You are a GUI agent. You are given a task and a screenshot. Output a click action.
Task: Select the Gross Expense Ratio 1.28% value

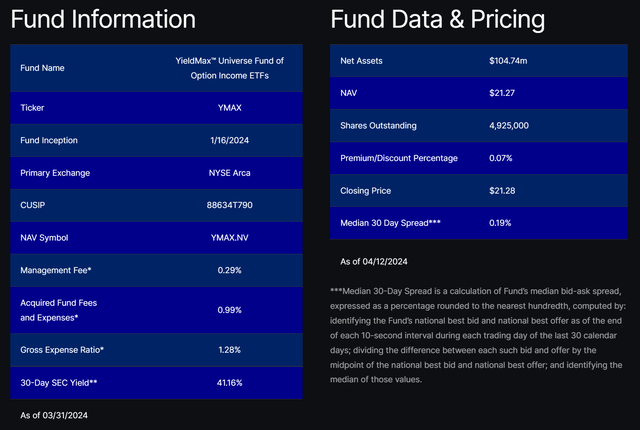pyautogui.click(x=231, y=349)
